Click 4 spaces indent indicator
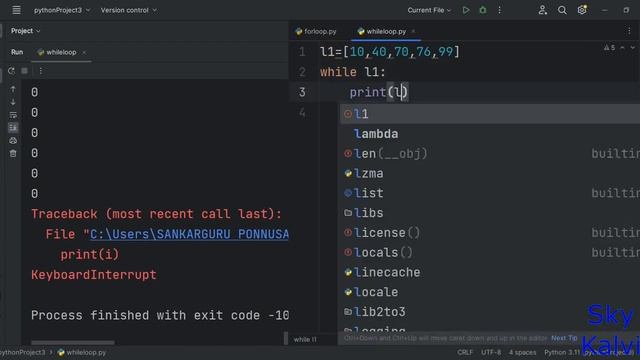Viewport: 640px width, 360px height. [x=522, y=352]
